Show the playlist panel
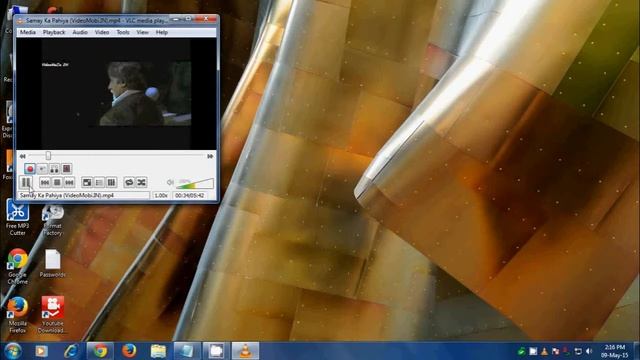 (99, 182)
